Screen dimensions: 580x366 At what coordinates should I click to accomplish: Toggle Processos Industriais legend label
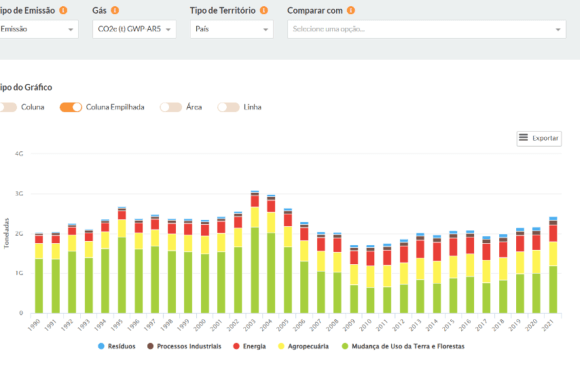[x=189, y=346]
